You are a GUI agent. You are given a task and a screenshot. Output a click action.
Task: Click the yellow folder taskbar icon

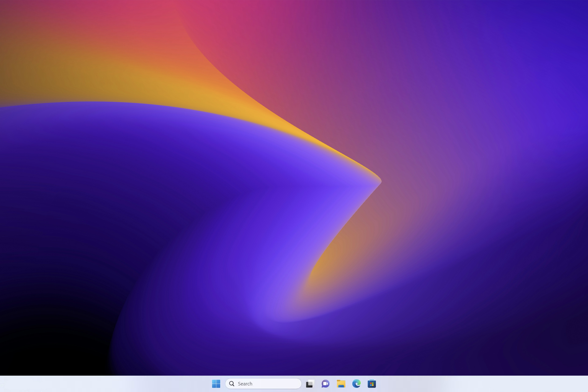(341, 384)
